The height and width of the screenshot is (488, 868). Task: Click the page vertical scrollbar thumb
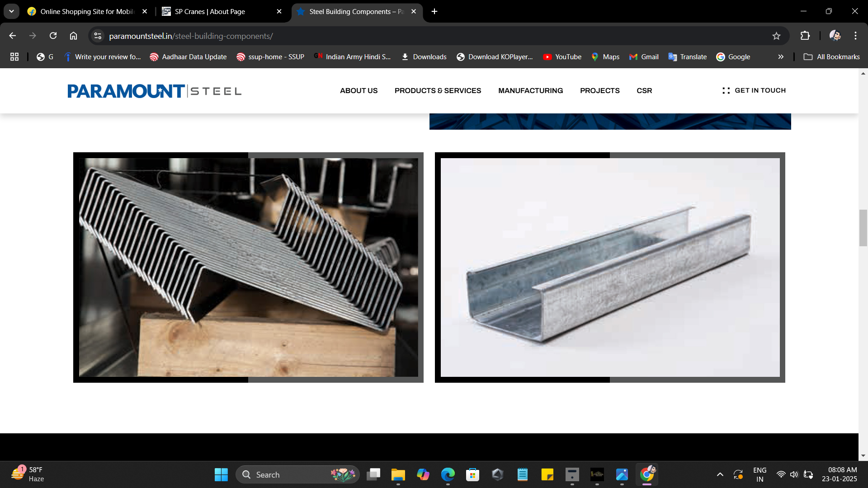(863, 228)
